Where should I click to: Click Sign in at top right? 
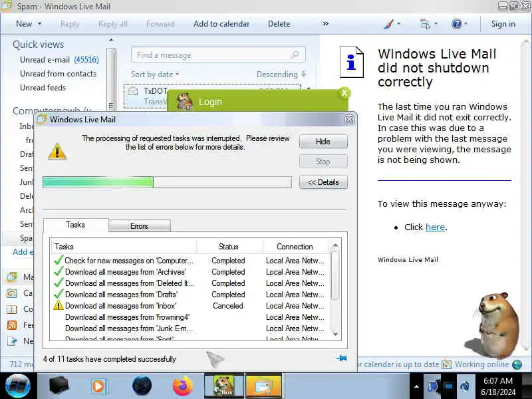pos(503,24)
